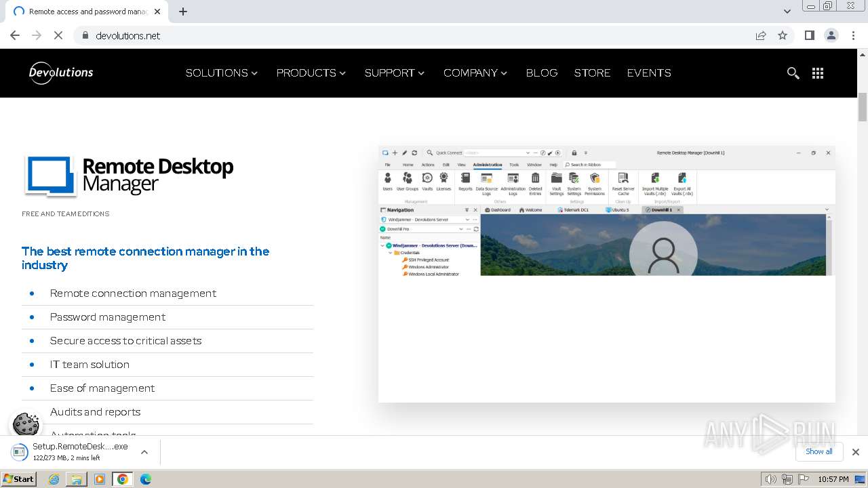Viewport: 868px width, 488px height.
Task: Open the EVENTS page
Action: coord(649,73)
